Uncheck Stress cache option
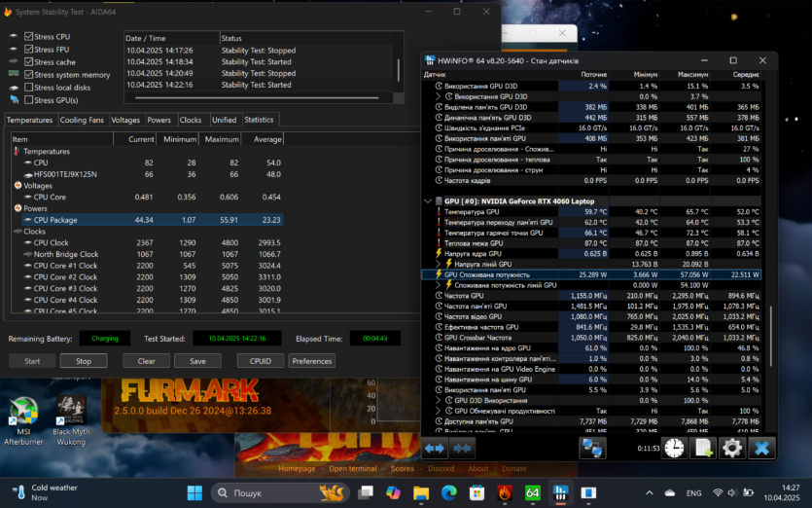Screen dimensions: 812x508 coord(29,61)
